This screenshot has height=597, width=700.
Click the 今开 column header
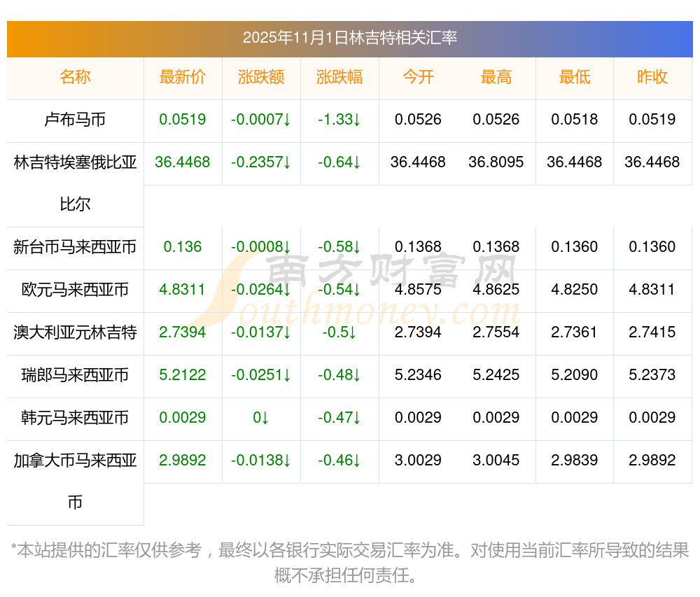[x=418, y=77]
